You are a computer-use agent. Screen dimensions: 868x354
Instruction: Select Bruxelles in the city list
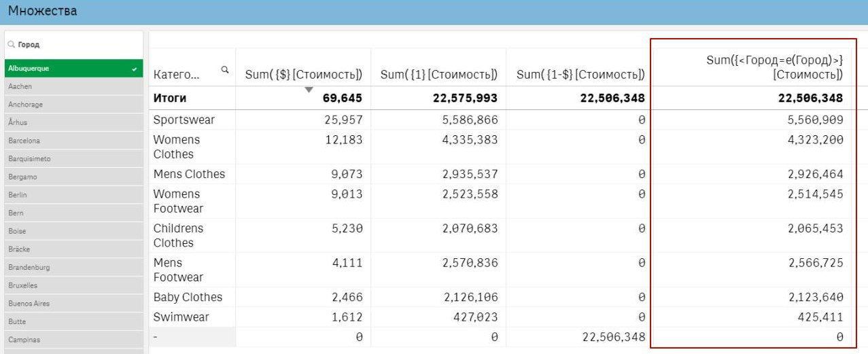(73, 285)
